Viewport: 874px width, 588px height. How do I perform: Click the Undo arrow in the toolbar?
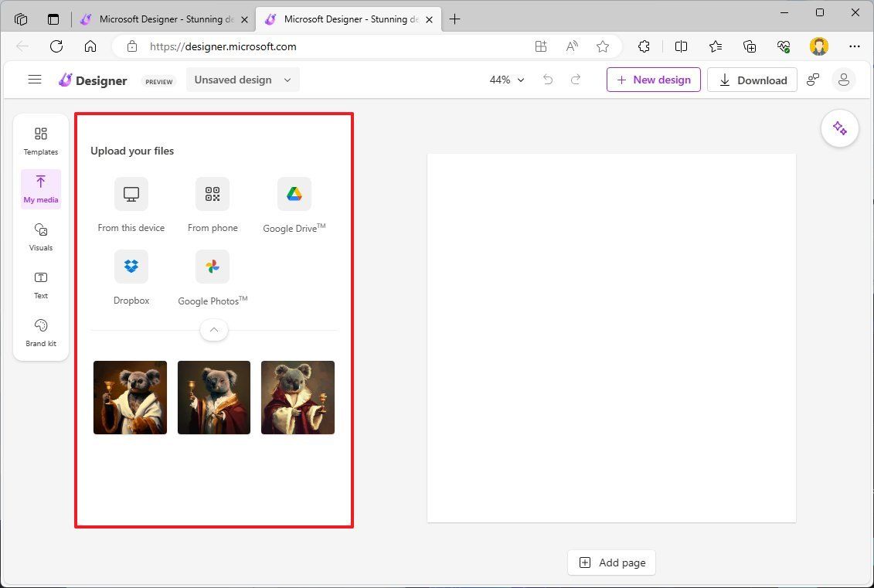(x=548, y=80)
